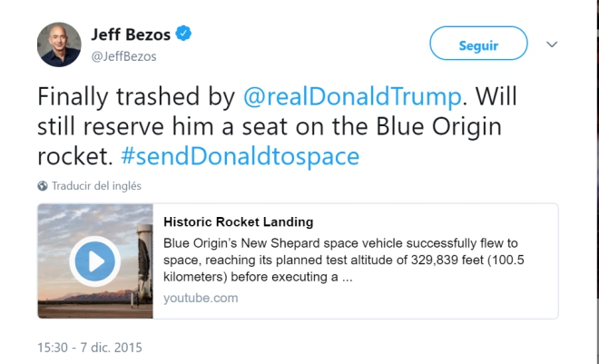Click Jeff Bezos's profile avatar photo
The width and height of the screenshot is (599, 364).
[x=59, y=44]
